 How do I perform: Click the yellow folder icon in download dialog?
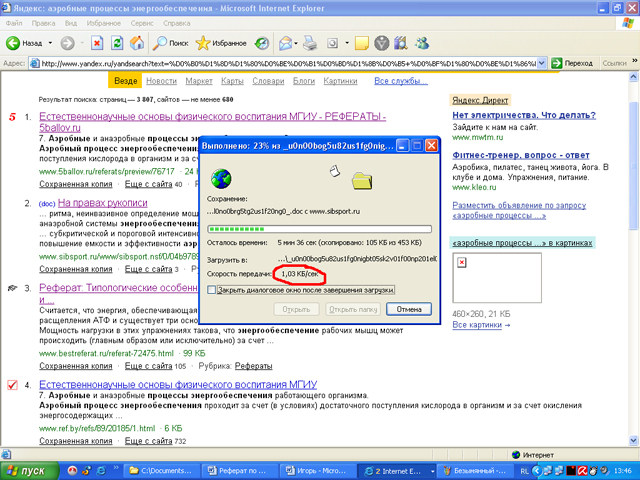pyautogui.click(x=362, y=181)
